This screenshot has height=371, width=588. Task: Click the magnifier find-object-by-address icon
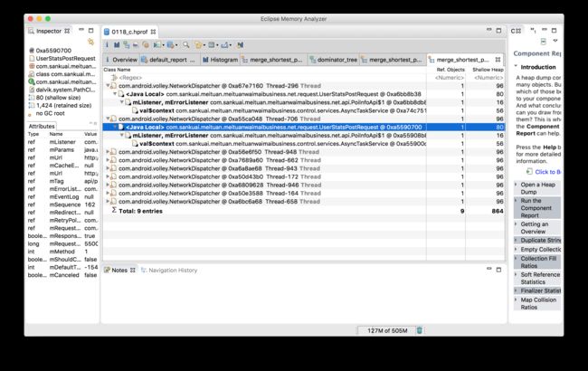[x=186, y=45]
